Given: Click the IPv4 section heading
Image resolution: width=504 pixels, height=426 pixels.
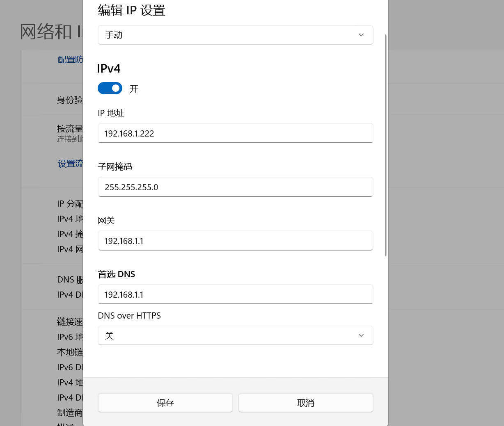Looking at the screenshot, I should tap(109, 68).
